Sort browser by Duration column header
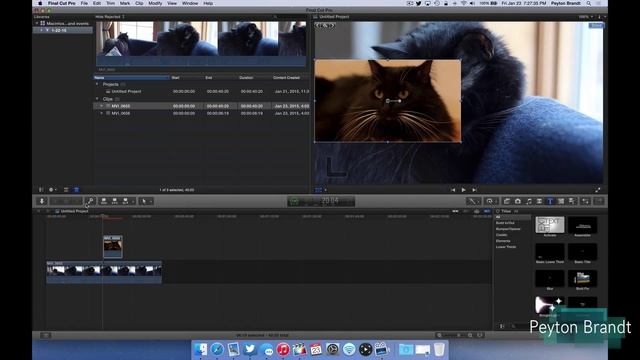Screen dimensions: 640x360 click(x=254, y=78)
